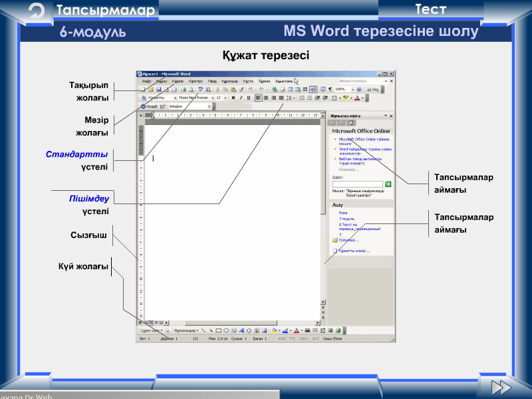The image size is (532, 399).
Task: Click the Oval shape tool in drawing toolbar
Action: click(x=226, y=331)
